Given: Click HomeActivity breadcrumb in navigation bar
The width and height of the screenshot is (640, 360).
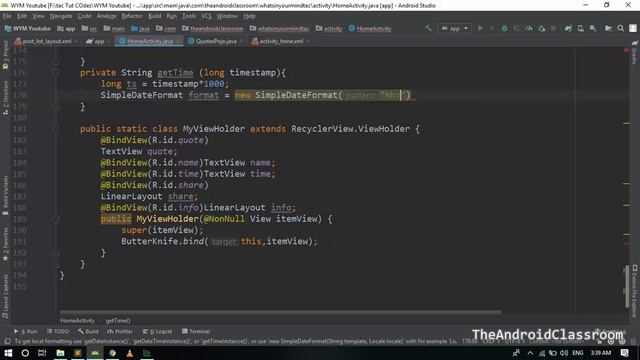Looking at the screenshot, I should (x=370, y=29).
